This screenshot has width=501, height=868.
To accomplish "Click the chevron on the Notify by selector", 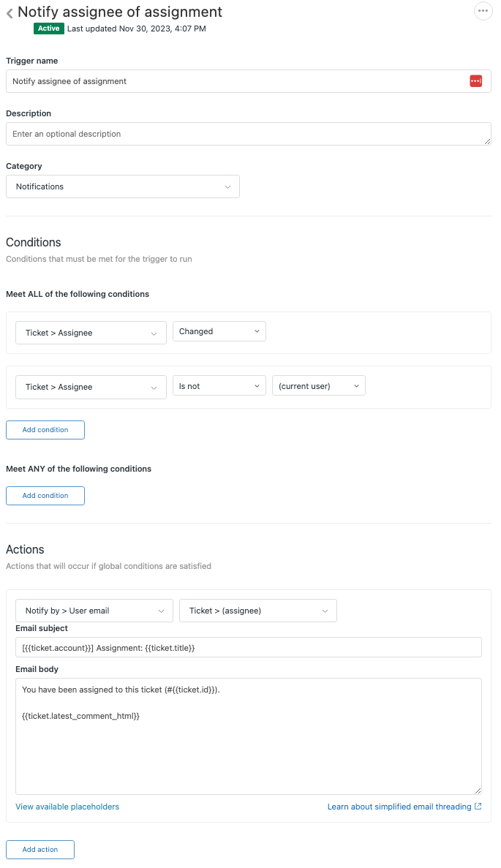I will tap(163, 610).
